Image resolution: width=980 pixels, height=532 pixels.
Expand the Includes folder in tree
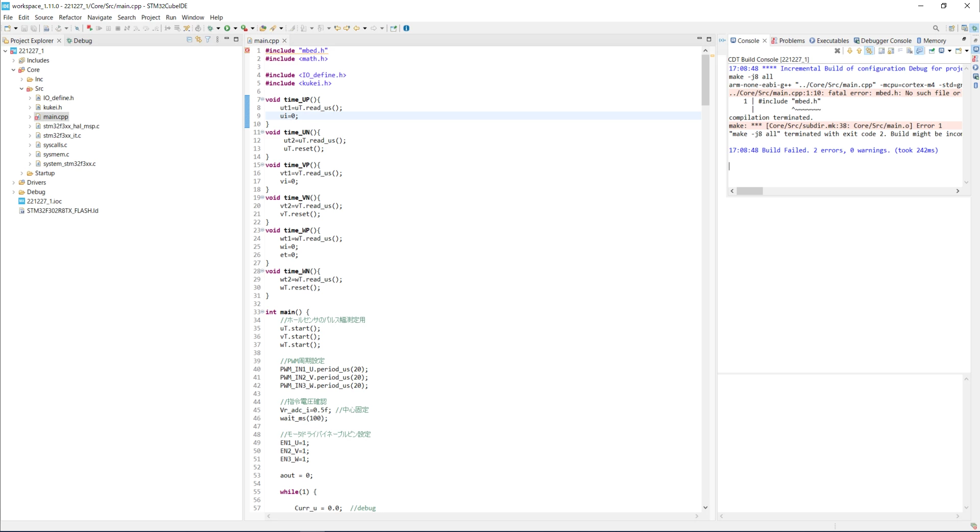pyautogui.click(x=13, y=60)
